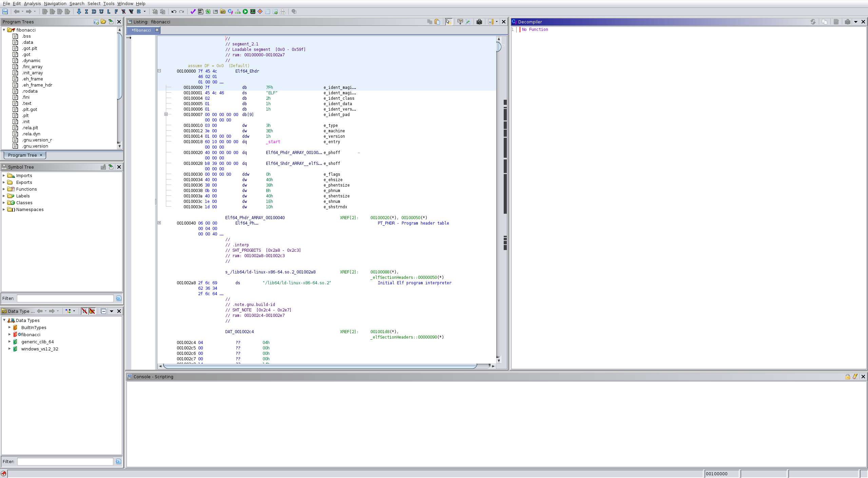The width and height of the screenshot is (868, 478).
Task: Select .text section in Program Trees
Action: (27, 103)
